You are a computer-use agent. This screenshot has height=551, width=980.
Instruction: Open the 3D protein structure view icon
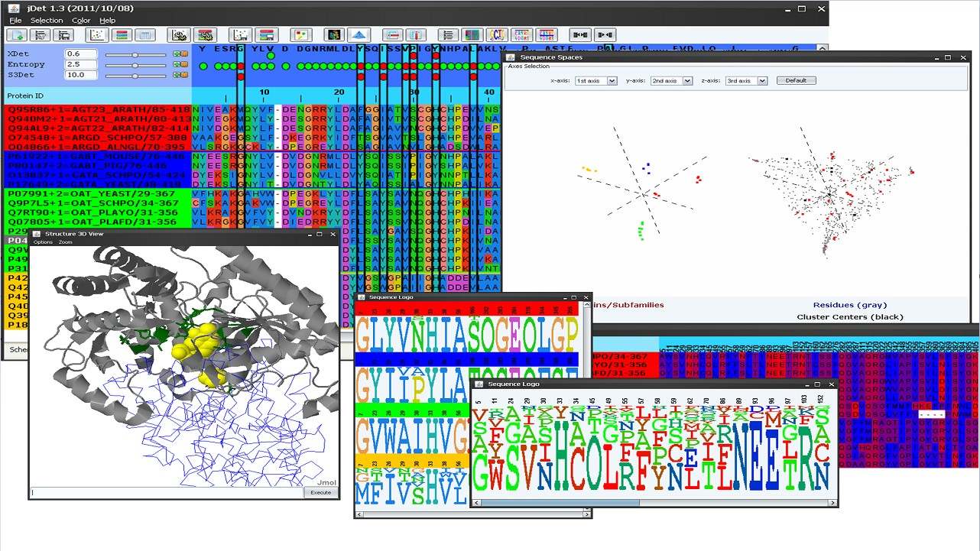tap(334, 35)
